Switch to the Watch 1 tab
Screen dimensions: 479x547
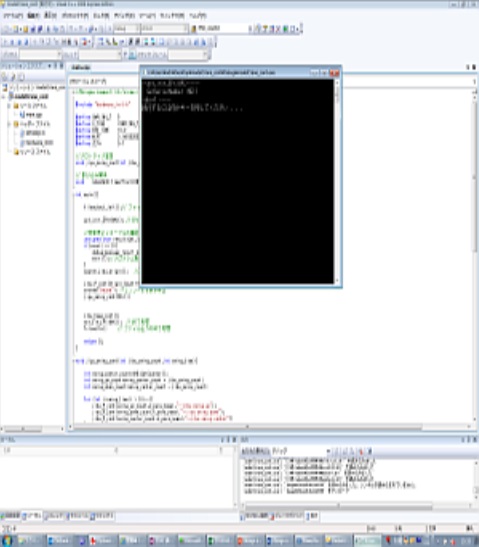102,516
